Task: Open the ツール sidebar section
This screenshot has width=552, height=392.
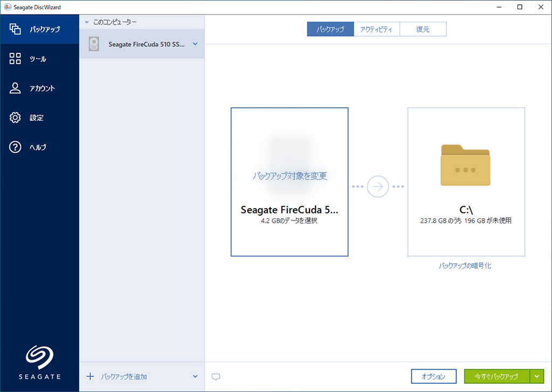Action: coord(39,59)
